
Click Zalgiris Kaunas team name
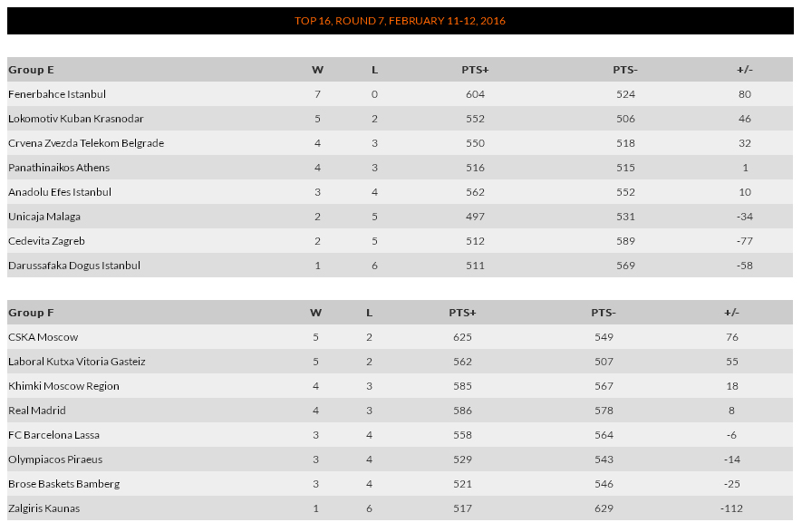click(x=44, y=508)
